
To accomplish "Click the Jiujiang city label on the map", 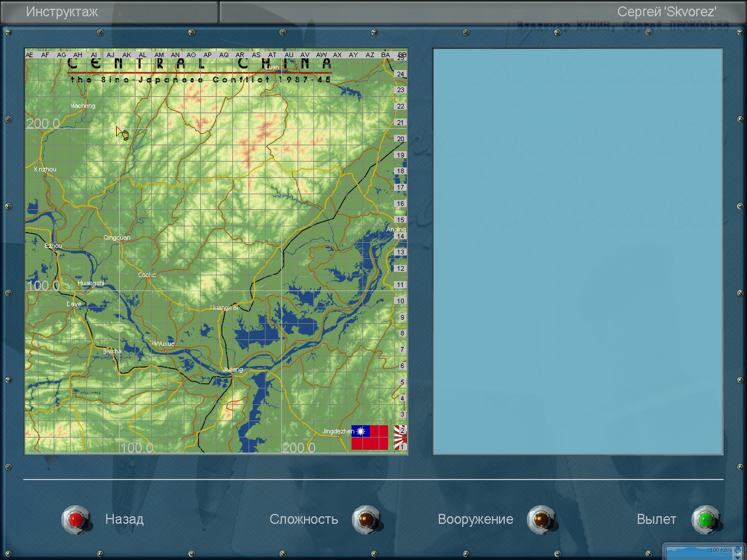I will pos(233,370).
